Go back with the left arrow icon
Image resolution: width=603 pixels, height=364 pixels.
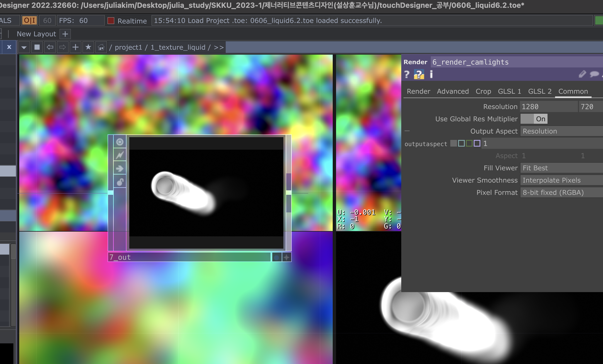(x=50, y=47)
